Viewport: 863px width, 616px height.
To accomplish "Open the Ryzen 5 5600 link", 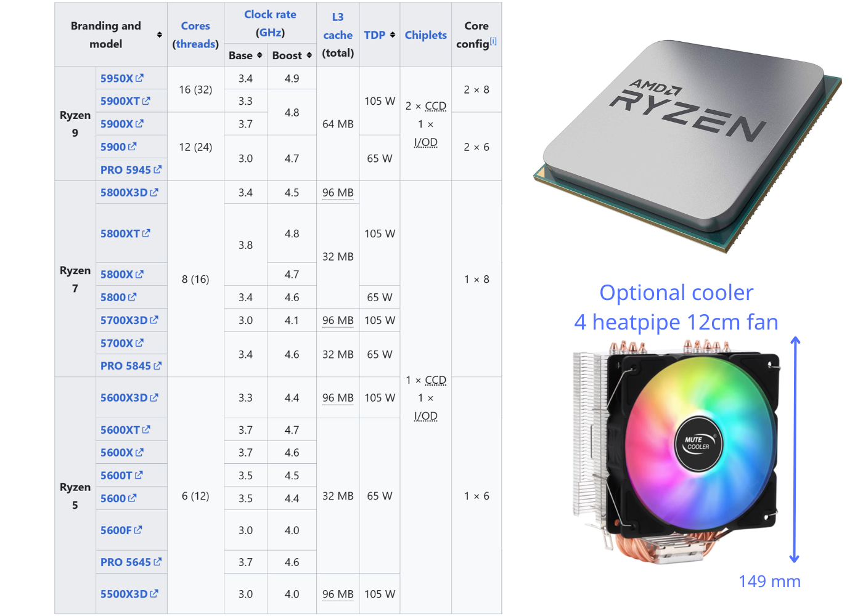I will [x=118, y=498].
